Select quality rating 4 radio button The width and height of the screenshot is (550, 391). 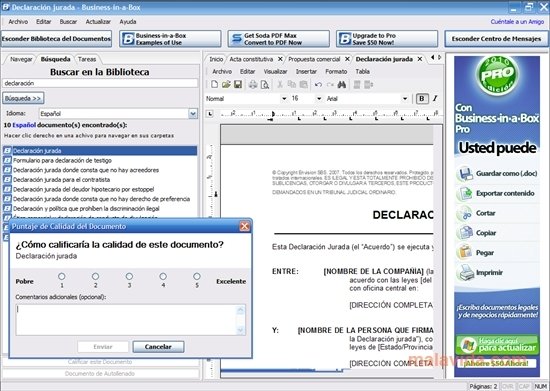pos(163,276)
